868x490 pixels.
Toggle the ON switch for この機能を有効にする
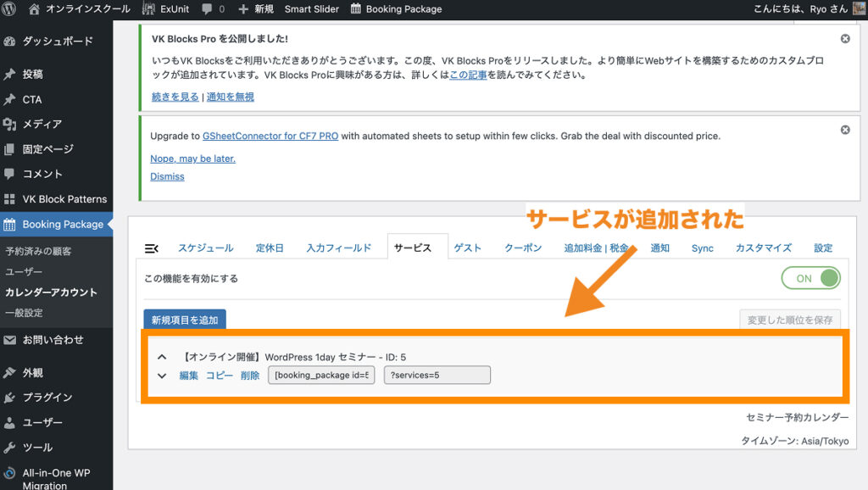(810, 278)
